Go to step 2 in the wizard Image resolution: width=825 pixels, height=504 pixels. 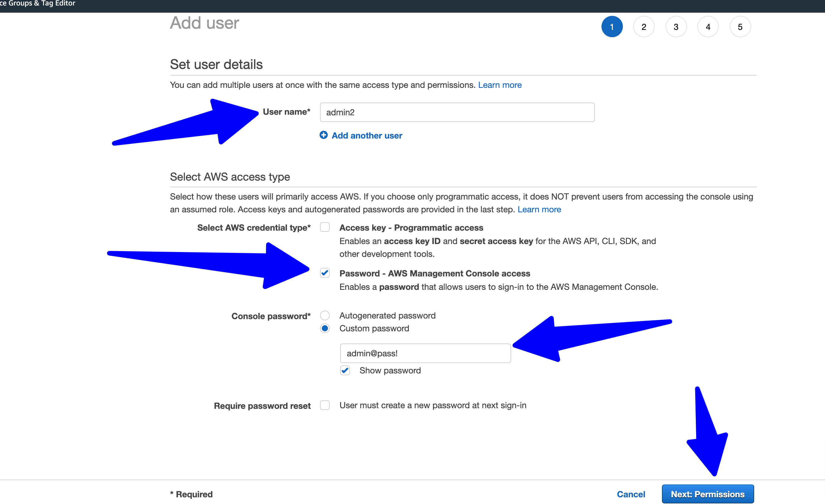click(x=644, y=27)
